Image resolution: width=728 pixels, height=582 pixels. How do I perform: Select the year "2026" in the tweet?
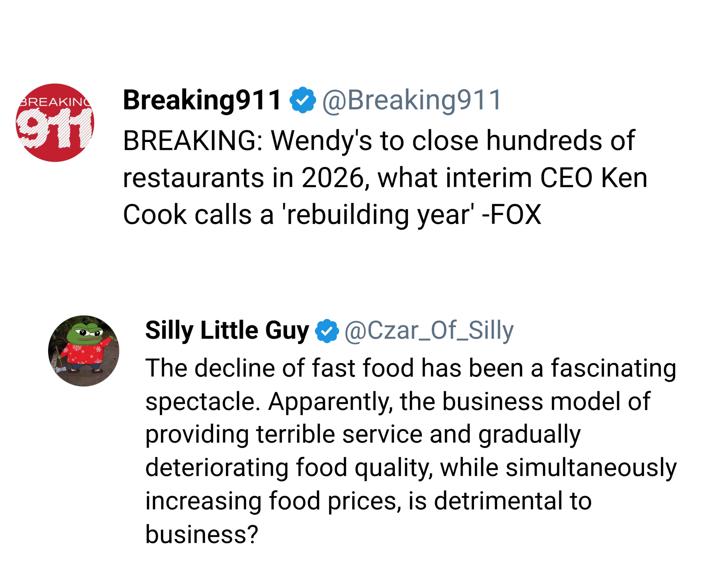point(333,178)
